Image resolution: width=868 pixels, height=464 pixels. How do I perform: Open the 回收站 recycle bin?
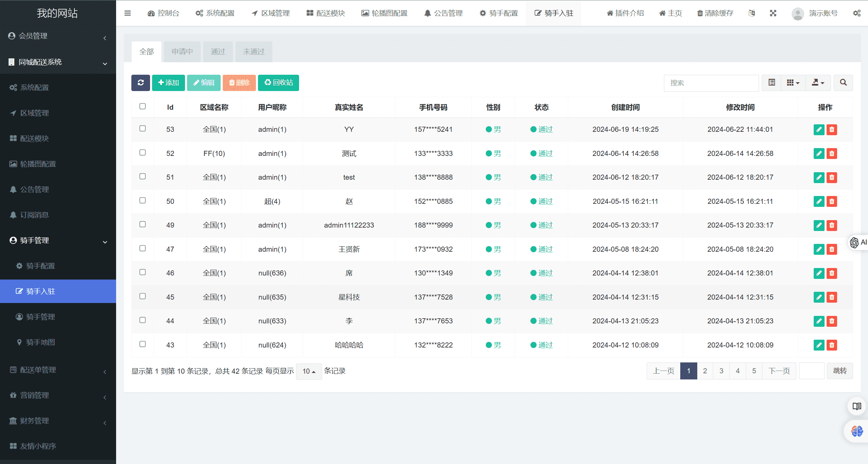pyautogui.click(x=278, y=83)
